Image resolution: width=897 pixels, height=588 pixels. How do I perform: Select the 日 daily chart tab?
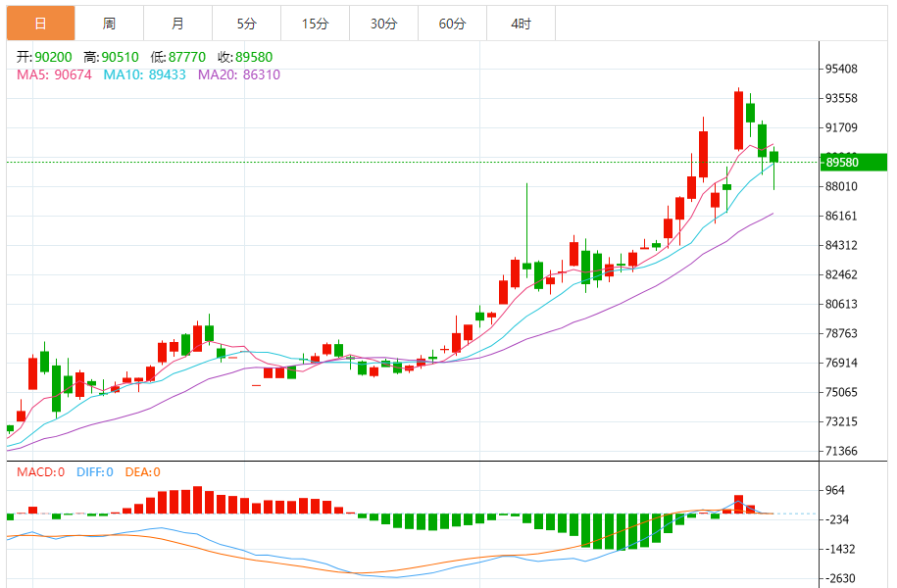pyautogui.click(x=40, y=24)
